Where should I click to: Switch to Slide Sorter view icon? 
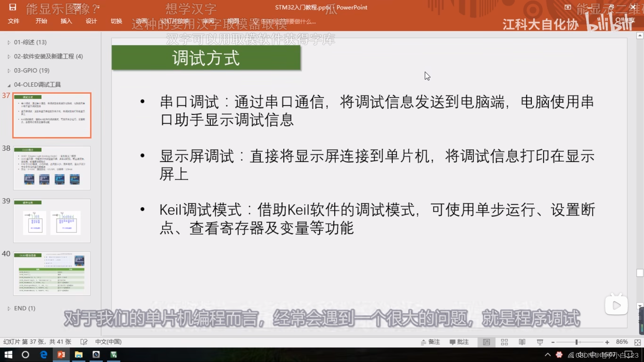coord(504,342)
